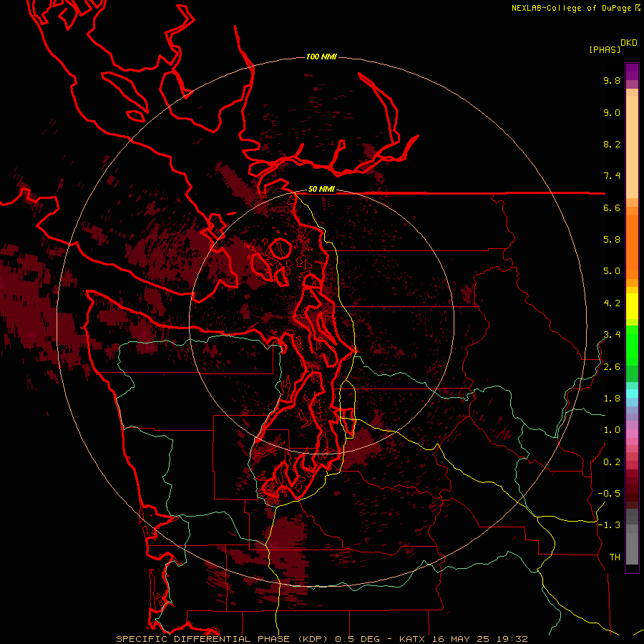Click the 9.8 legend value
This screenshot has width=644, height=644.
click(x=612, y=80)
